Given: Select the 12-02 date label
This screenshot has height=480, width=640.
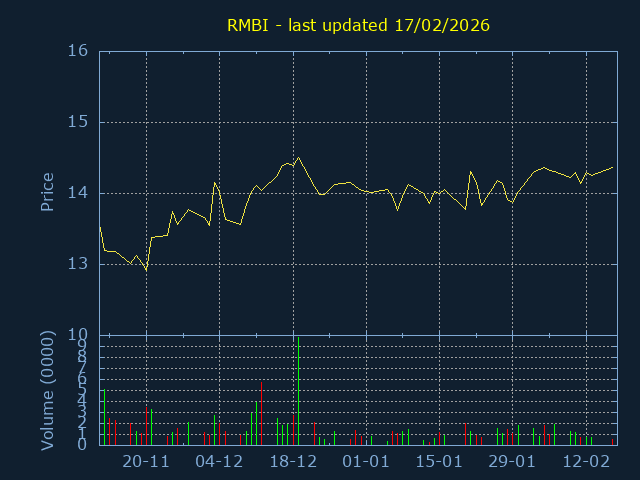Looking at the screenshot, I should (586, 462).
